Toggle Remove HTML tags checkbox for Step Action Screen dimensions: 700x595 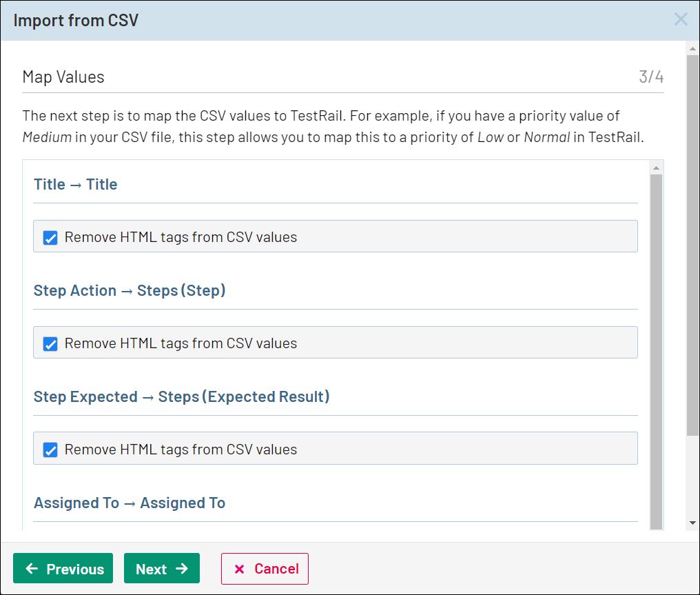coord(50,344)
